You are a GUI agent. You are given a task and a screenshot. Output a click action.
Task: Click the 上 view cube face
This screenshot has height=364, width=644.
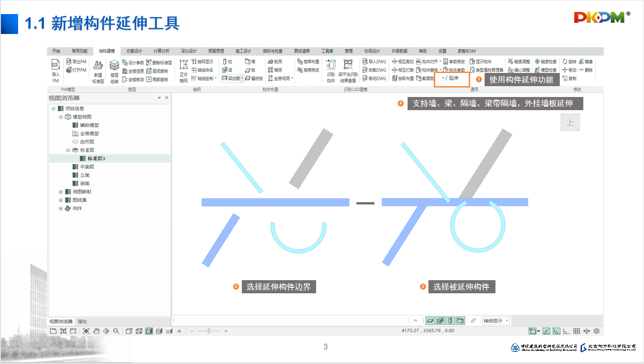(570, 123)
